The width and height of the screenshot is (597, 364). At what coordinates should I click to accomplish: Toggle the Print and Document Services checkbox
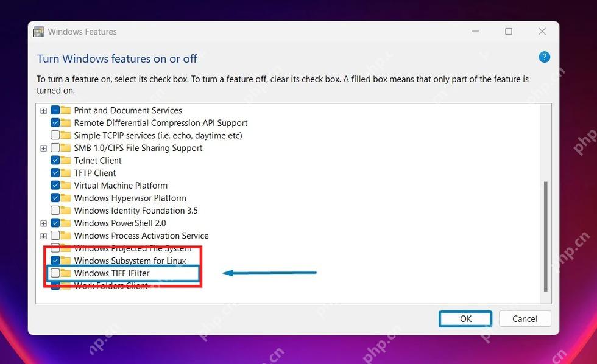55,110
